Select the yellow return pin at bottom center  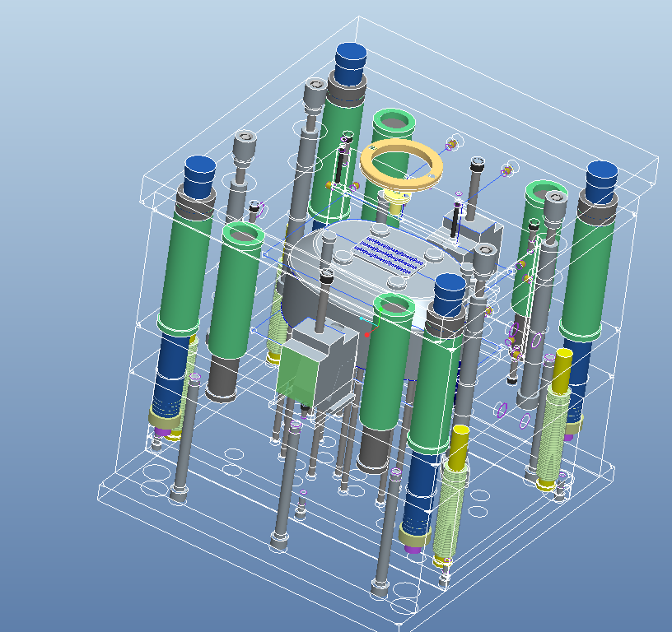(459, 448)
